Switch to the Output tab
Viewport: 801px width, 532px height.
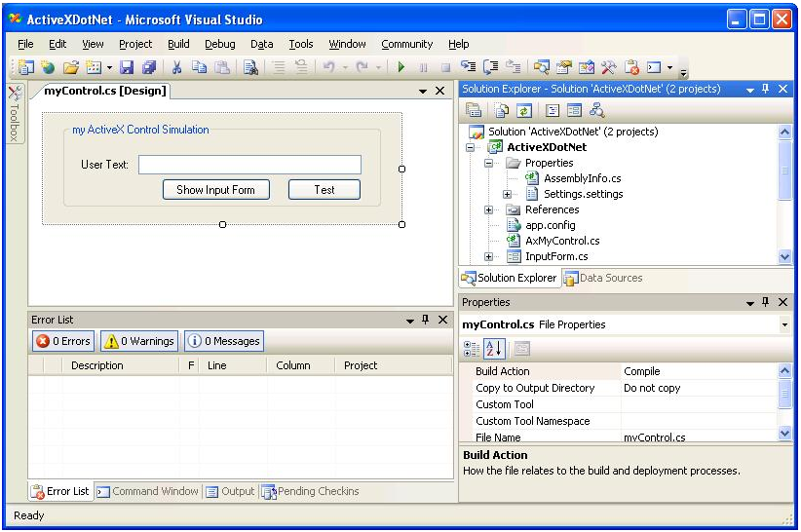tap(230, 492)
